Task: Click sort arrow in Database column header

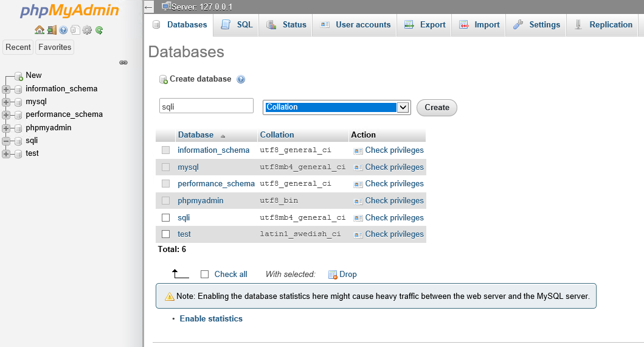Action: (x=223, y=136)
